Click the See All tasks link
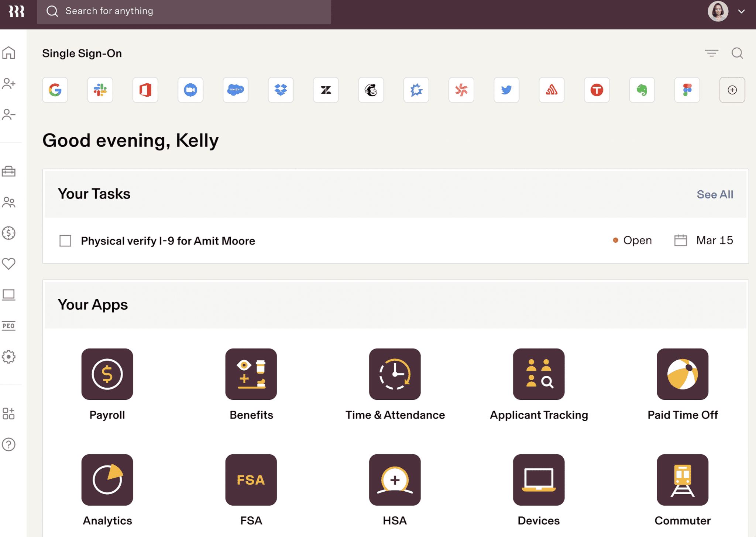The width and height of the screenshot is (756, 537). tap(715, 194)
